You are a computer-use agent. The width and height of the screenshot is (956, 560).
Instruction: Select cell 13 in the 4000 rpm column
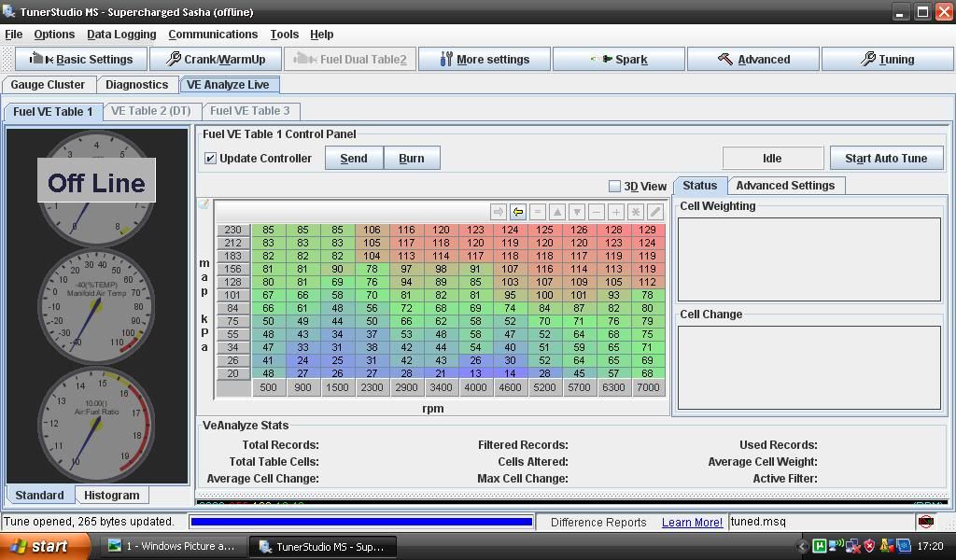click(475, 373)
